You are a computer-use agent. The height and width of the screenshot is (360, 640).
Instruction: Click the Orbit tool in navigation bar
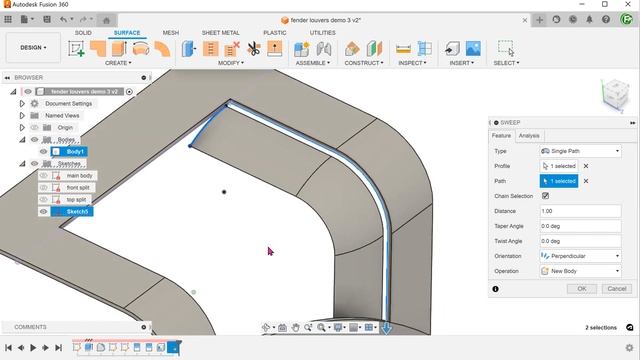266,327
